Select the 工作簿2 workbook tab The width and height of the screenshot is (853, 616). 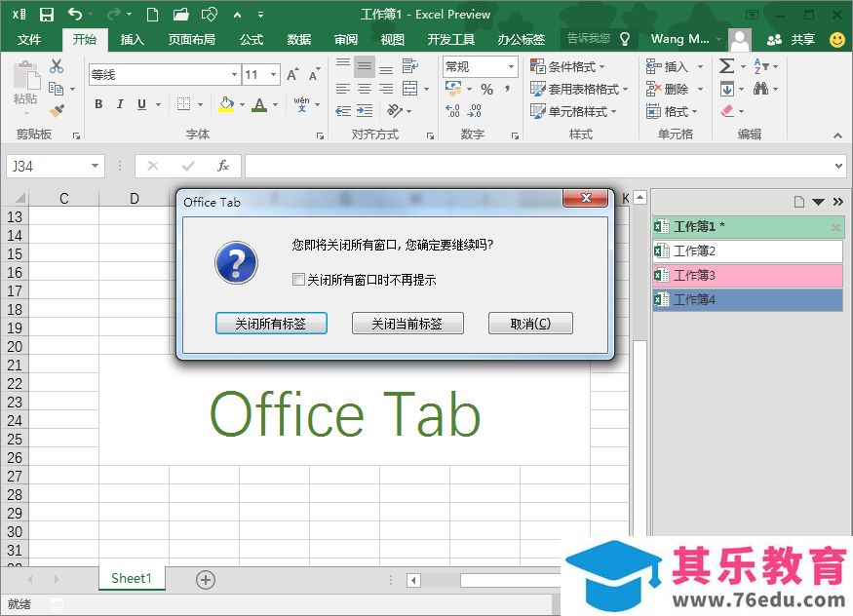(x=748, y=250)
